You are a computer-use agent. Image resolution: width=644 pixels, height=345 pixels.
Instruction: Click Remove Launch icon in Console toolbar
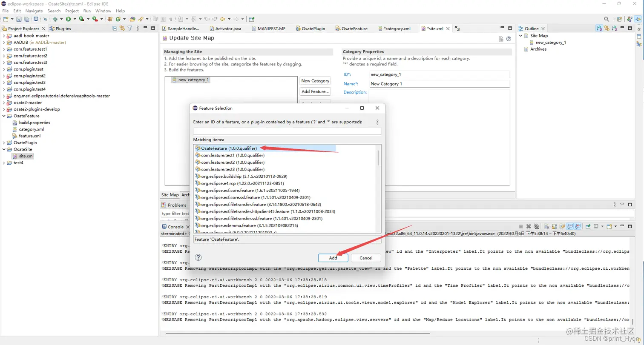tap(529, 227)
